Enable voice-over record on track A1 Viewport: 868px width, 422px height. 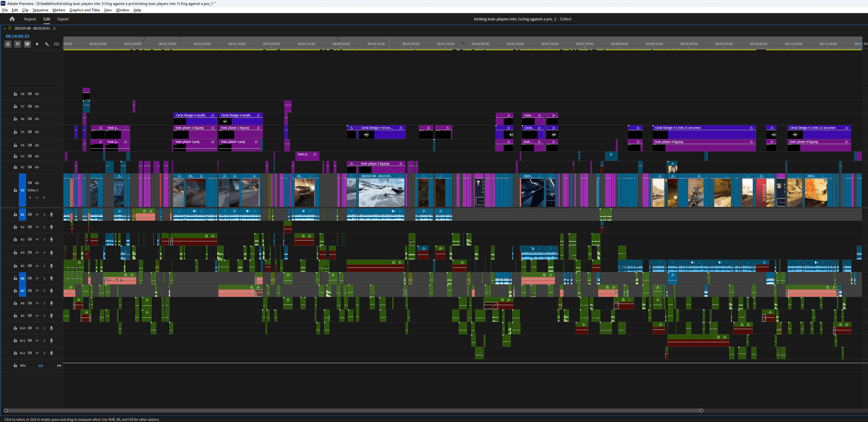(x=51, y=215)
